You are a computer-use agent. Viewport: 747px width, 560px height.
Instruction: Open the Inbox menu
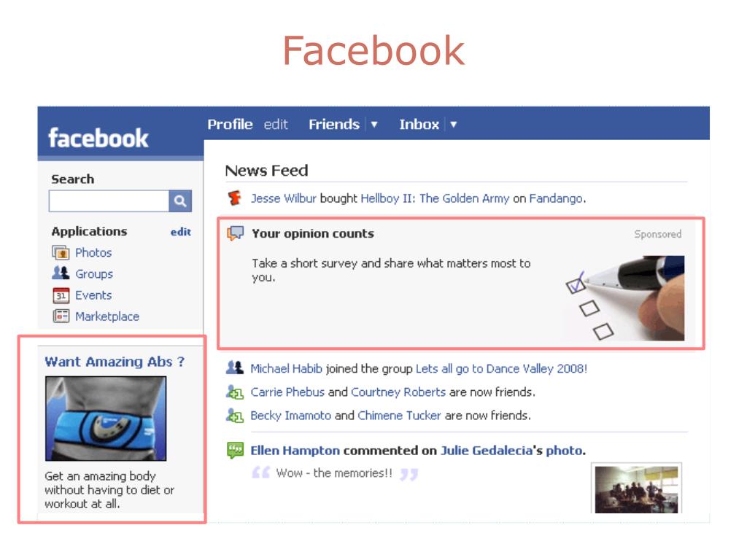click(x=419, y=124)
